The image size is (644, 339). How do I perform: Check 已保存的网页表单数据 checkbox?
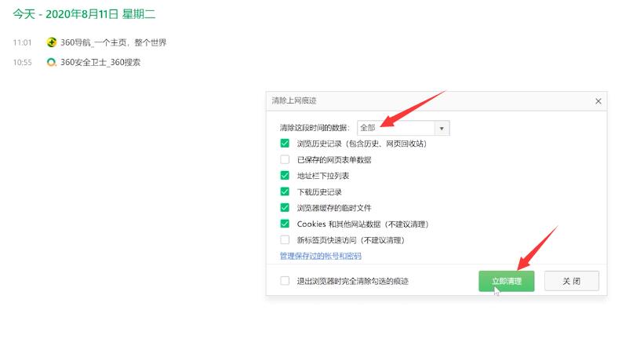285,159
